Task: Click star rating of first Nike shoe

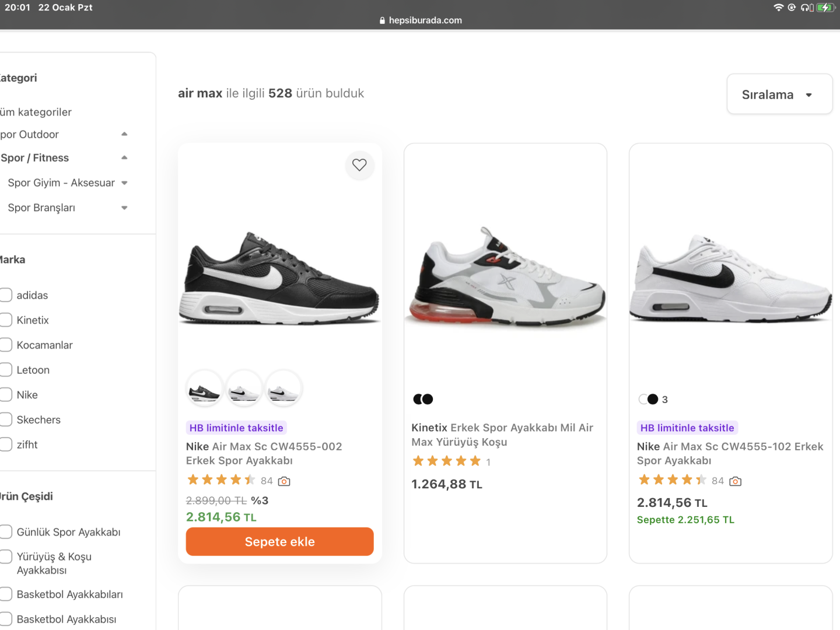Action: click(x=222, y=480)
